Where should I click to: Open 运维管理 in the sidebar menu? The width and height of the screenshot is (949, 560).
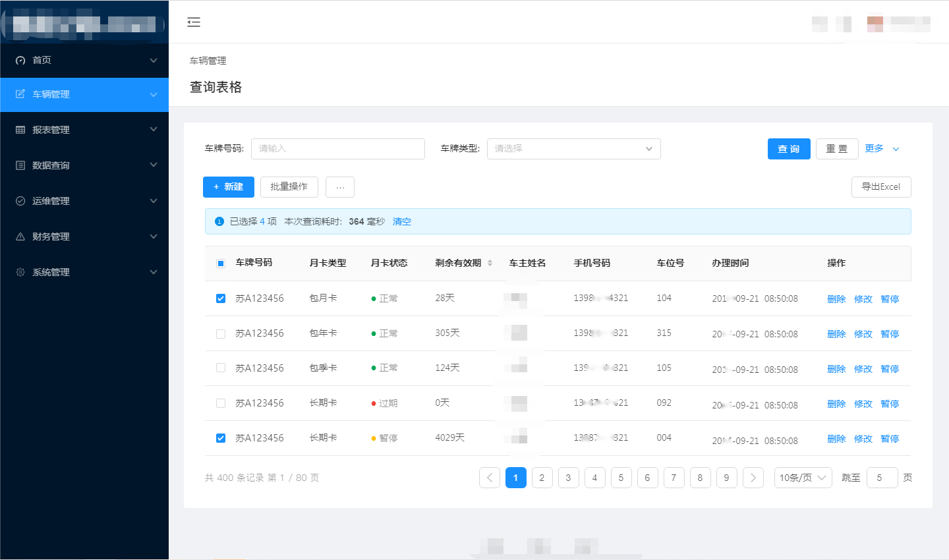tap(51, 201)
